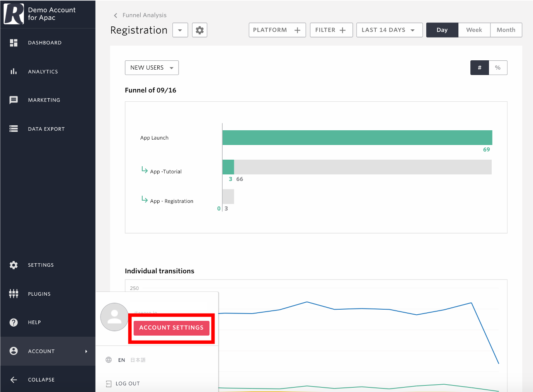Viewport: 533px width, 392px height.
Task: Click the gray App -Tutorial drop-off bar
Action: (x=363, y=167)
